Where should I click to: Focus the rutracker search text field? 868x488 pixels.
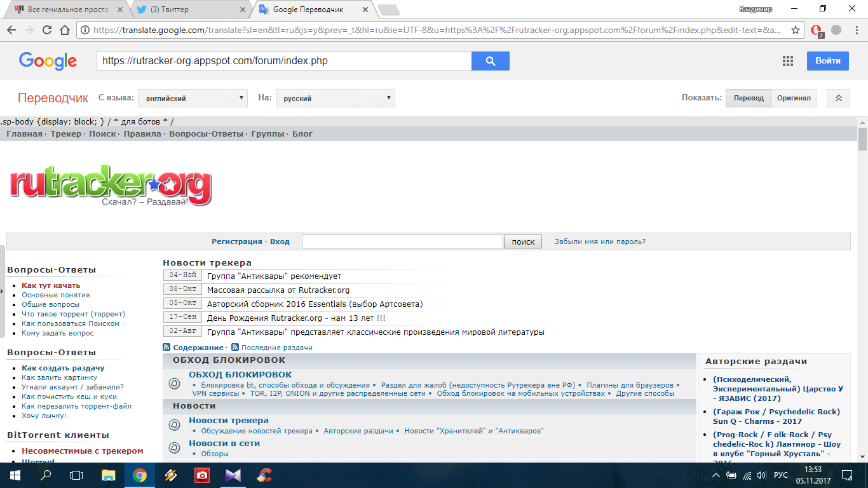(x=402, y=241)
